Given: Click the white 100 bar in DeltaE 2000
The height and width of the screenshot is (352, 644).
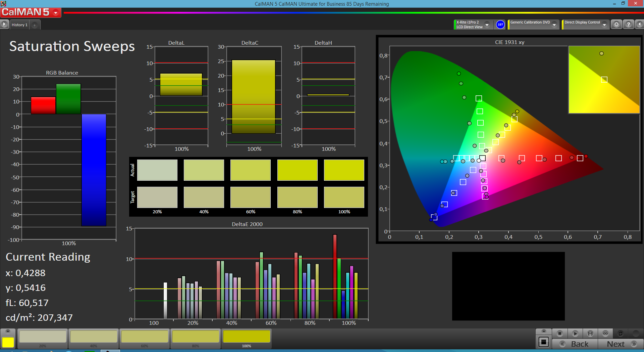Looking at the screenshot, I should pyautogui.click(x=165, y=300).
